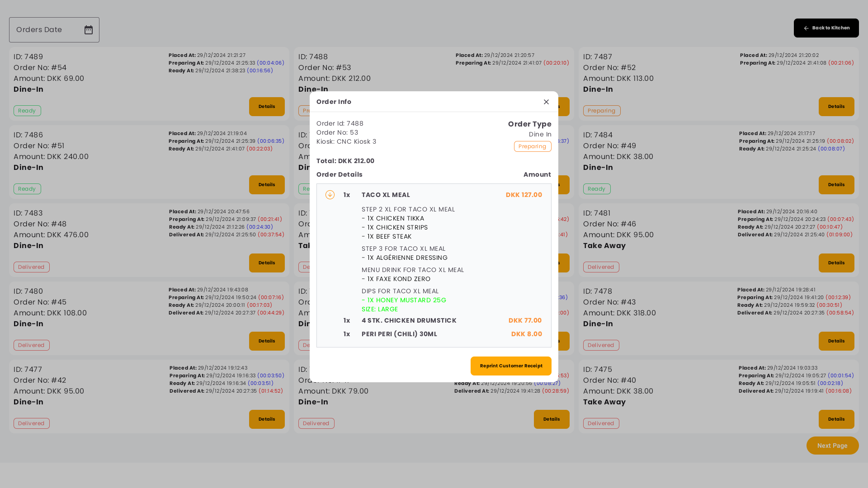Open Details for order ID 7486
The height and width of the screenshot is (488, 868).
pos(267,185)
